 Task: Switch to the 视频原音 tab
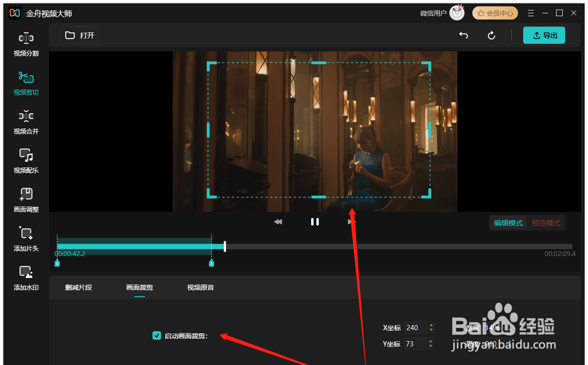point(201,287)
